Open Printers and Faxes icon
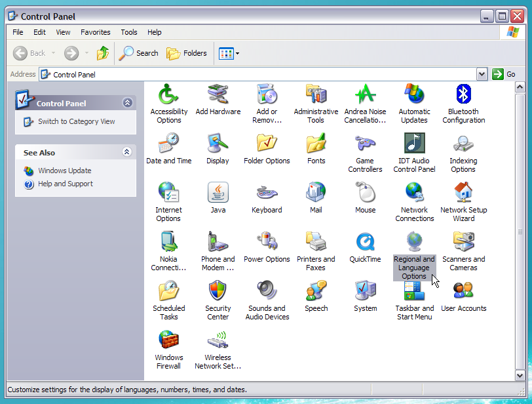Image resolution: width=532 pixels, height=404 pixels. 316,242
